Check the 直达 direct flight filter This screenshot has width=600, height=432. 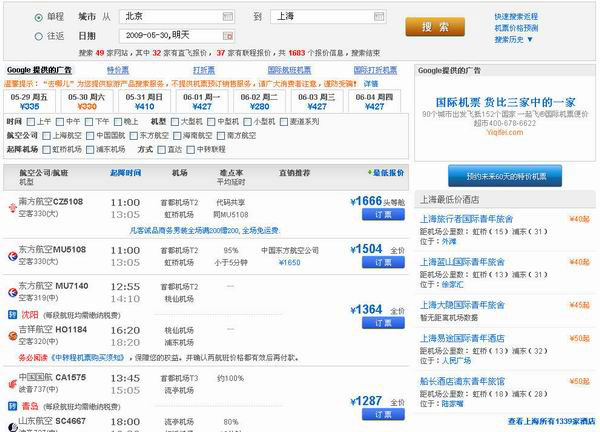pyautogui.click(x=161, y=150)
